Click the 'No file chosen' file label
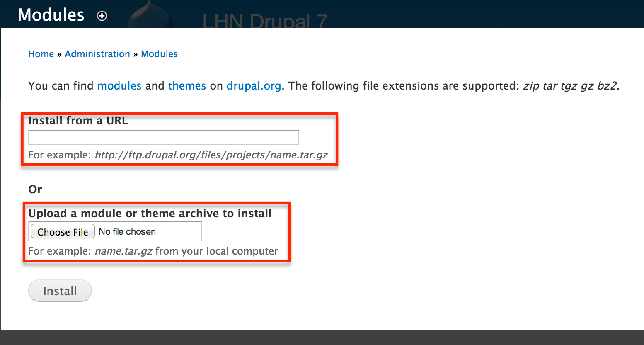The height and width of the screenshot is (345, 644). 127,232
